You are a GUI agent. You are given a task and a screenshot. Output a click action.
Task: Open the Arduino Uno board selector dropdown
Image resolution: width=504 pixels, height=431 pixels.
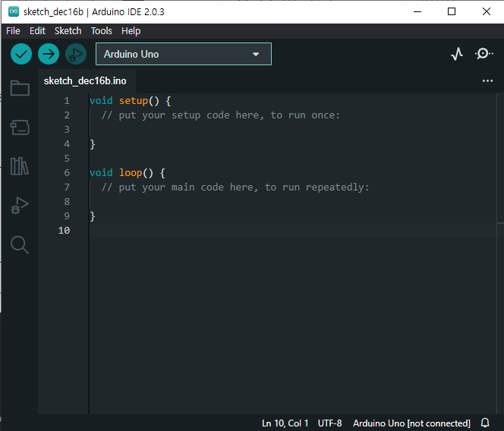click(184, 54)
